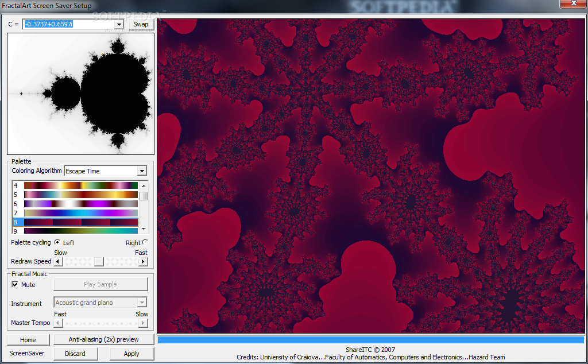588x364 pixels.
Task: Select palette 9 gradient
Action: pyautogui.click(x=80, y=231)
